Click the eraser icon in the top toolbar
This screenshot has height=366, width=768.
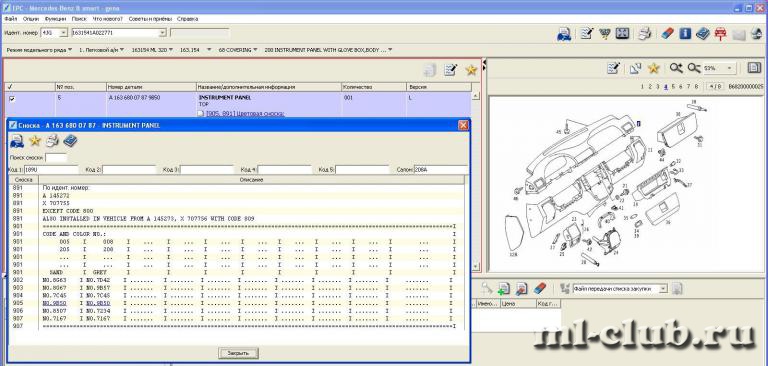(x=667, y=33)
